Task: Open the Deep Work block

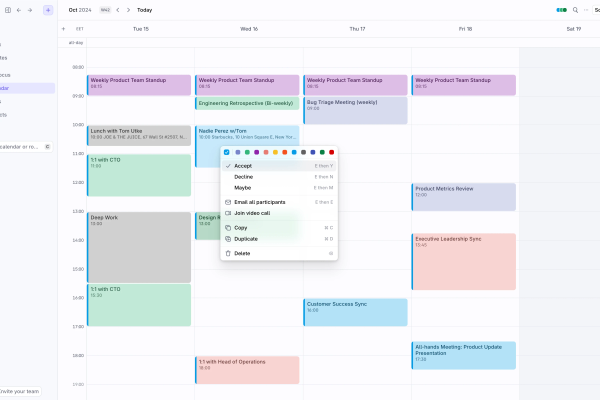Action: pyautogui.click(x=139, y=247)
